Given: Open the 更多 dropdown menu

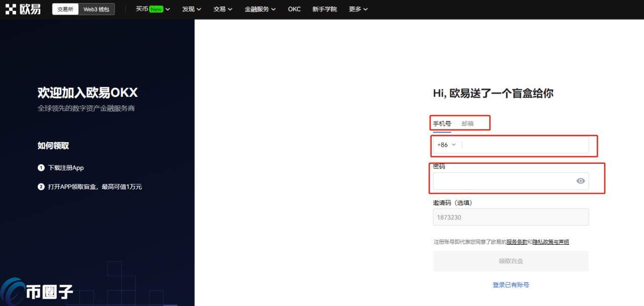Looking at the screenshot, I should coord(358,9).
